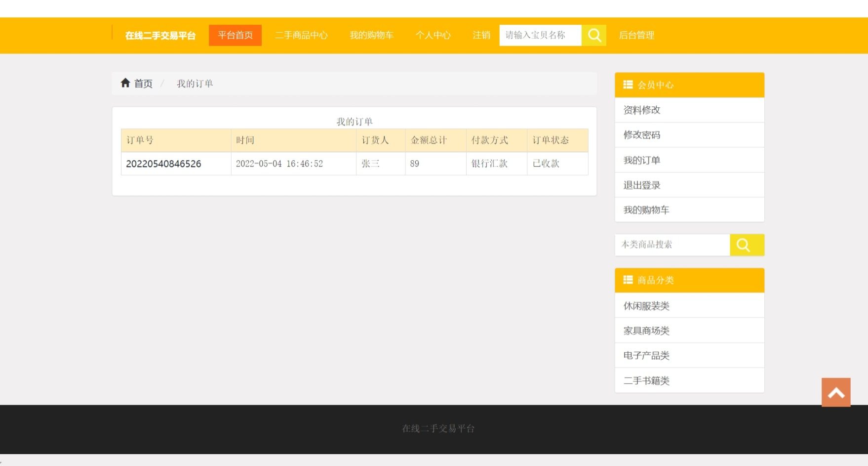Click the search magnifier icon in navbar

594,35
